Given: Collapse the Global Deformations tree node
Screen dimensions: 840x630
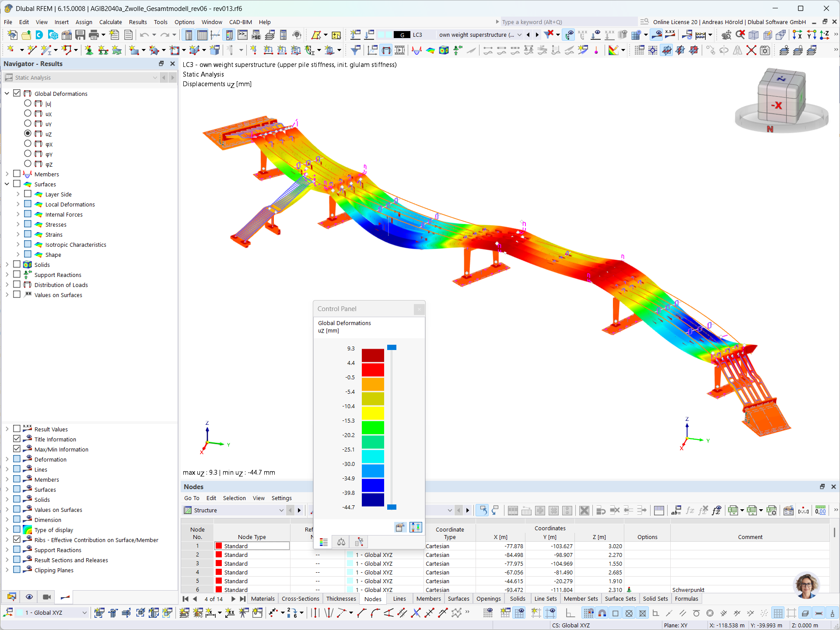Looking at the screenshot, I should (x=7, y=93).
